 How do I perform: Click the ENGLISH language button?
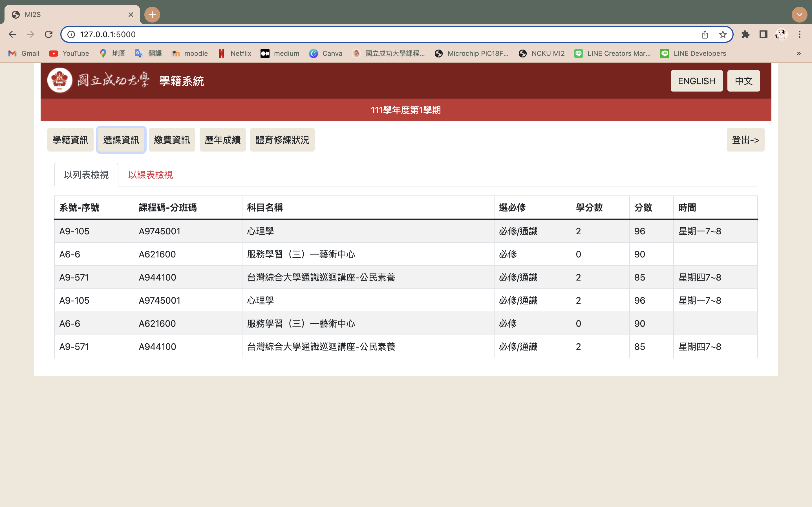(696, 81)
